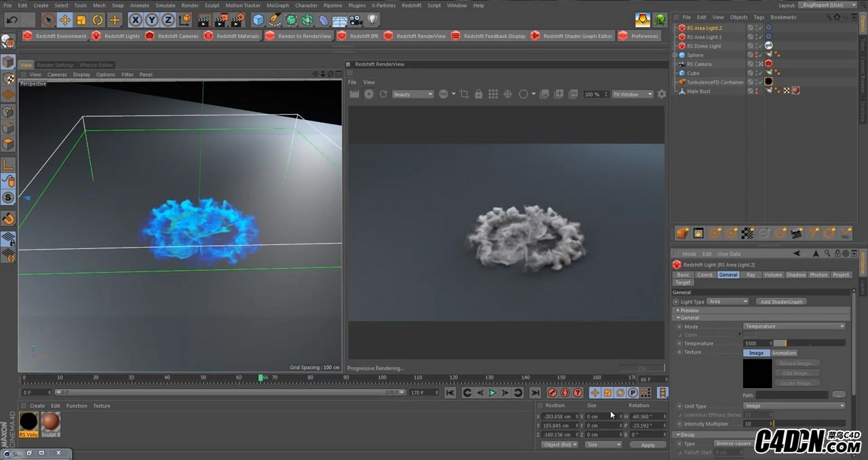The image size is (868, 460).
Task: Switch to the Volume attribute tab
Action: point(773,275)
